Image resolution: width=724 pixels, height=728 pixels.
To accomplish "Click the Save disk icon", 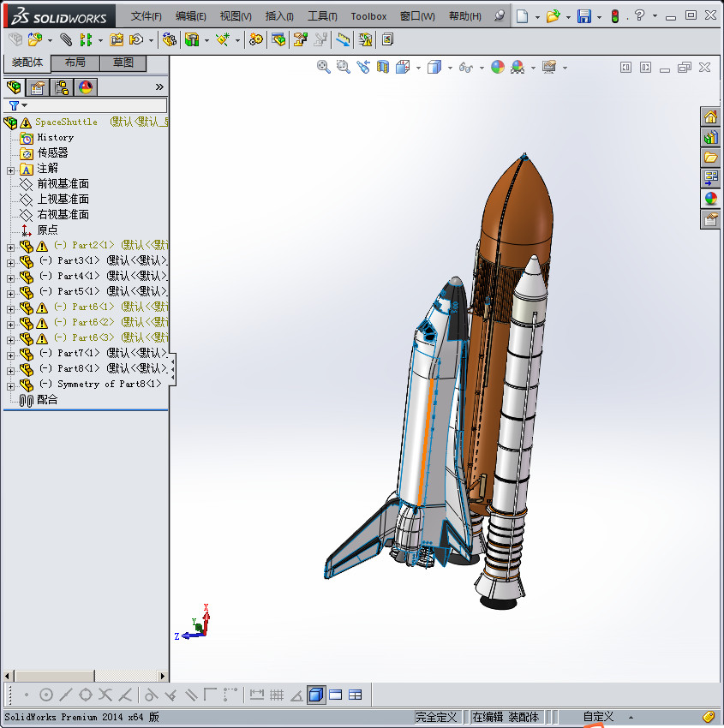I will click(584, 16).
